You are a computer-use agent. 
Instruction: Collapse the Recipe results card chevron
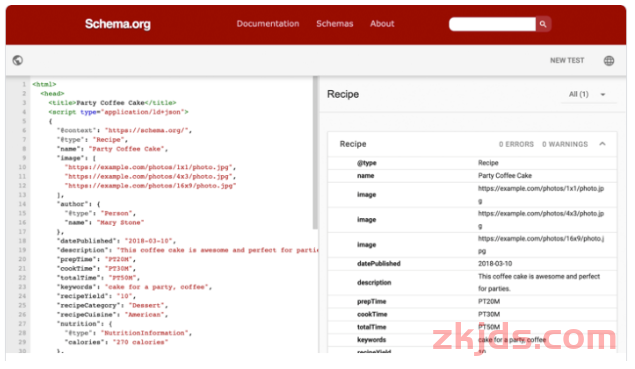click(602, 144)
